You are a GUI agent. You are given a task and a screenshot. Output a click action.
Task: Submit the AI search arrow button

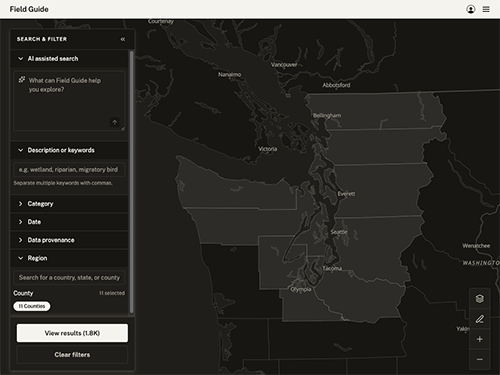point(114,122)
